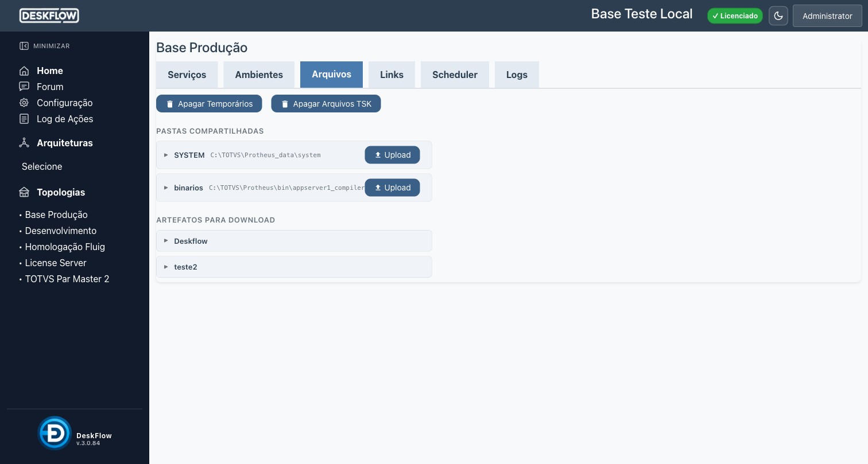This screenshot has height=464, width=868.
Task: Click the Arquiteturas network icon
Action: click(x=24, y=143)
